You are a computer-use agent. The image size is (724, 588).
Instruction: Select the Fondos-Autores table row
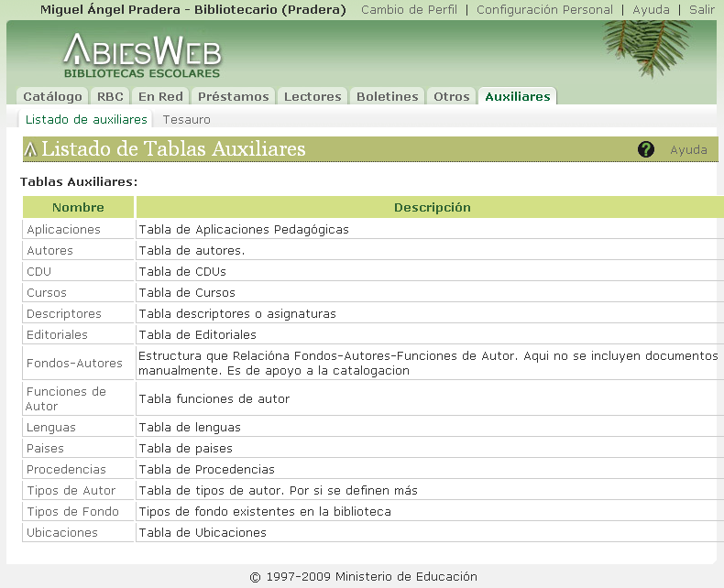coord(74,364)
